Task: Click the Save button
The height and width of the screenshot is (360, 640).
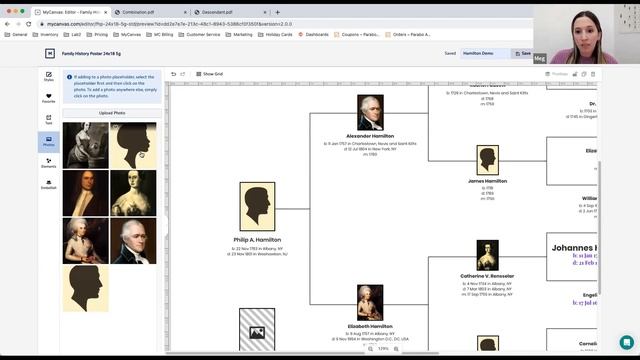Action: tap(522, 53)
